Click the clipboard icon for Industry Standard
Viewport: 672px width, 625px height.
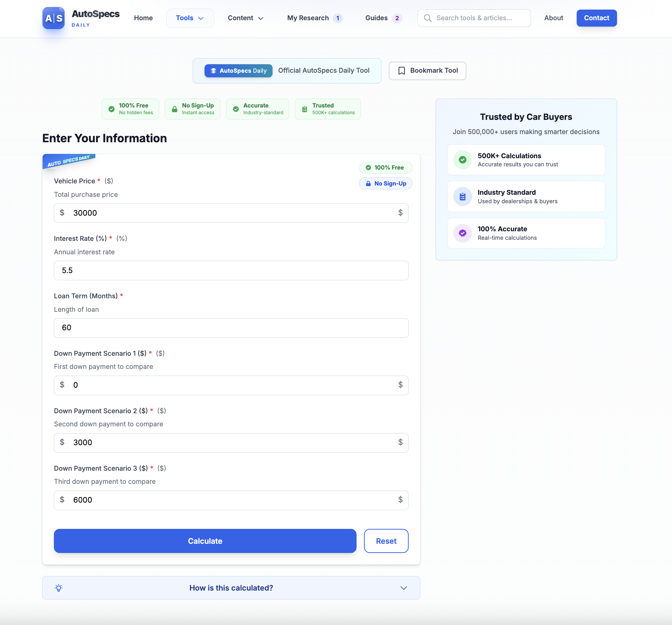(x=463, y=197)
